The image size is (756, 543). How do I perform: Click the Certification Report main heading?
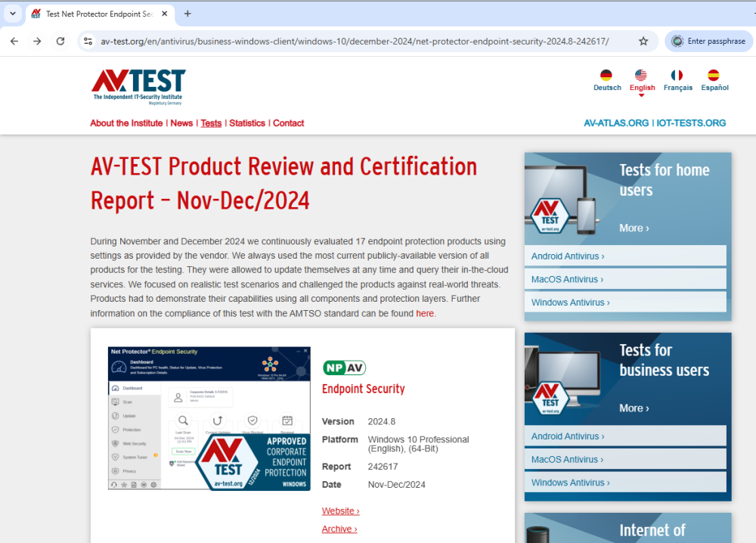tap(284, 184)
